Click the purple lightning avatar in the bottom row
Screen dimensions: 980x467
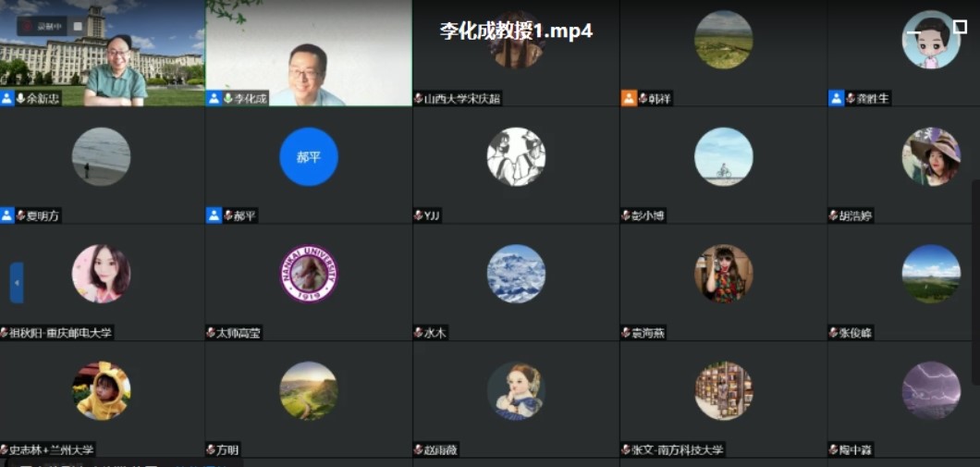pyautogui.click(x=931, y=391)
